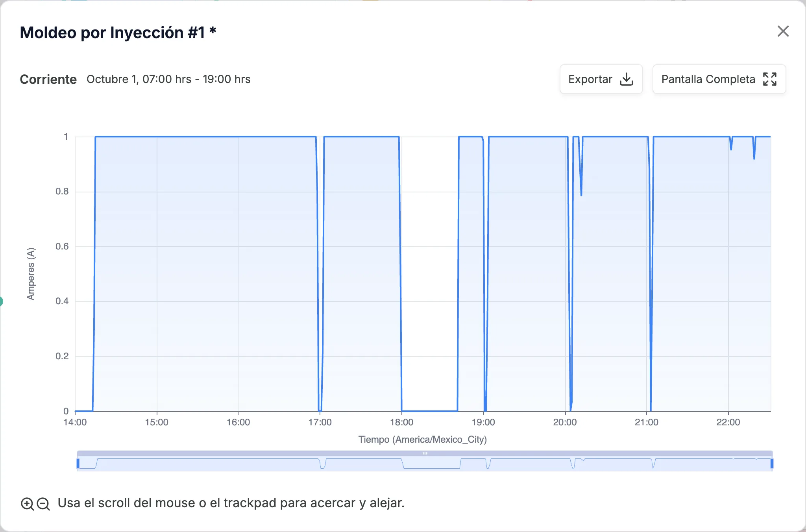Click the 15:00 time axis label
The width and height of the screenshot is (806, 532).
tap(157, 422)
